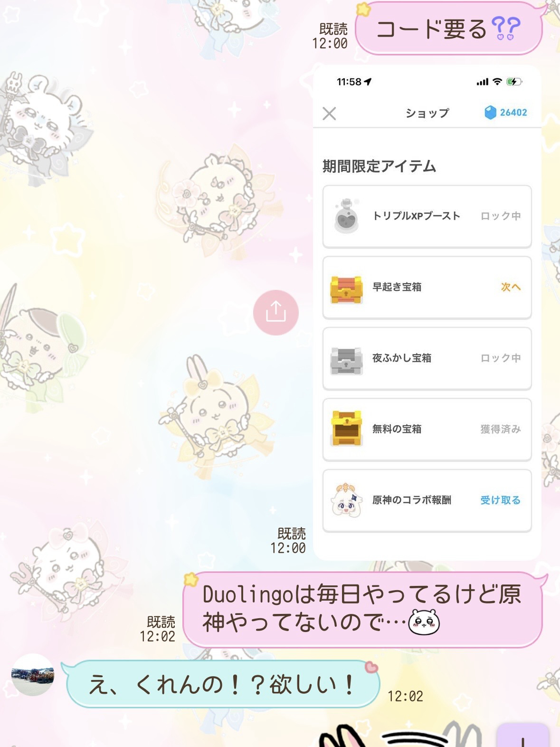Tap the purple scroll-down button at bottom
Viewport: 560px width, 747px height.
(522, 736)
